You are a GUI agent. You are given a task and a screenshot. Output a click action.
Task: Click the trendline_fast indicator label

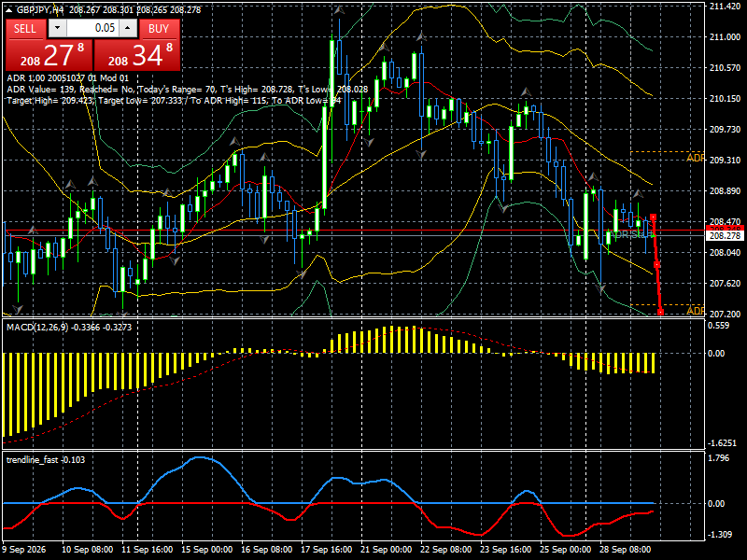(x=46, y=459)
